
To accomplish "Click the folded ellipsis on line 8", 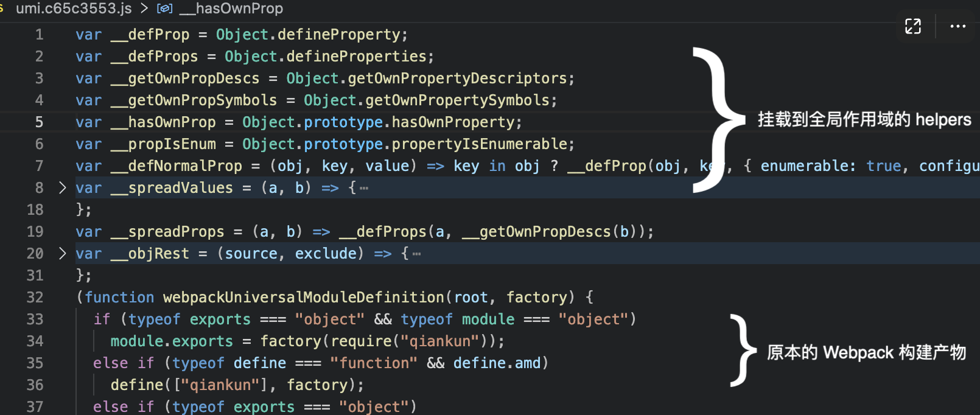I will click(x=364, y=188).
